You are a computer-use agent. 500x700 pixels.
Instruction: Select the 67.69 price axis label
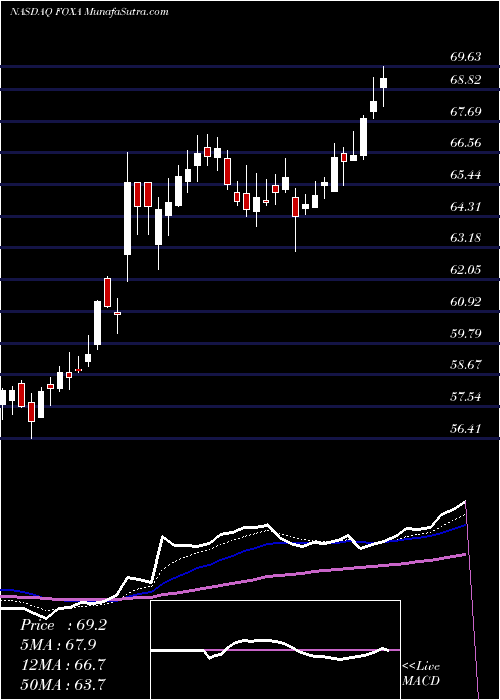466,111
